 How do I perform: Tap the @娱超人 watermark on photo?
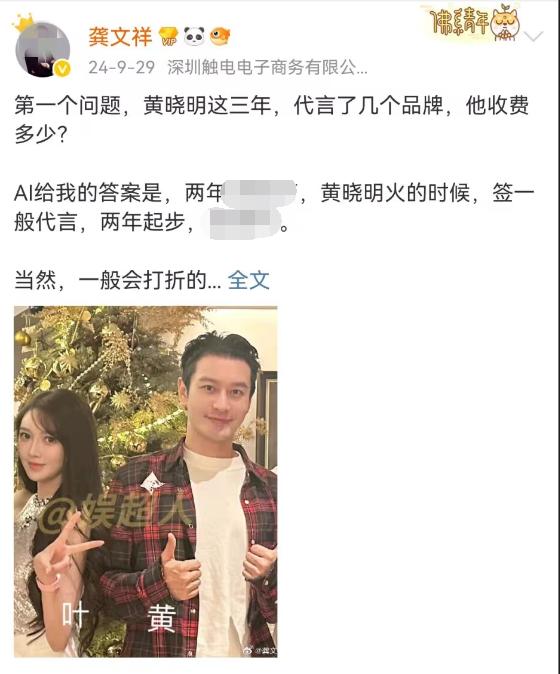pyautogui.click(x=113, y=511)
